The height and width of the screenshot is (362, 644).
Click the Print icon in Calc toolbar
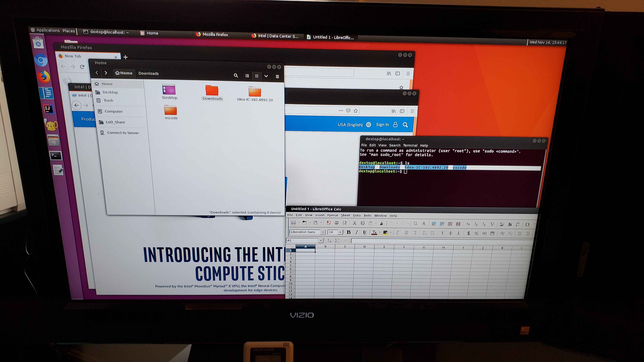coord(337,223)
